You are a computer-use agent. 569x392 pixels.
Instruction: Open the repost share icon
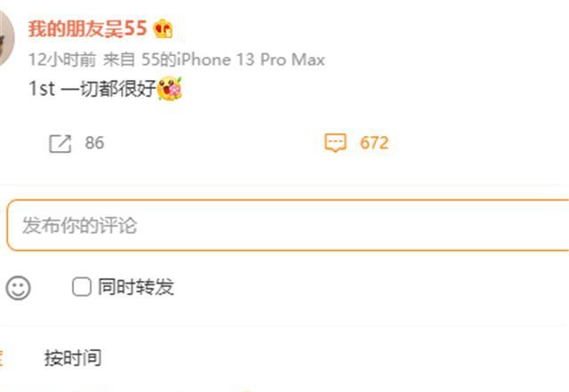(60, 144)
